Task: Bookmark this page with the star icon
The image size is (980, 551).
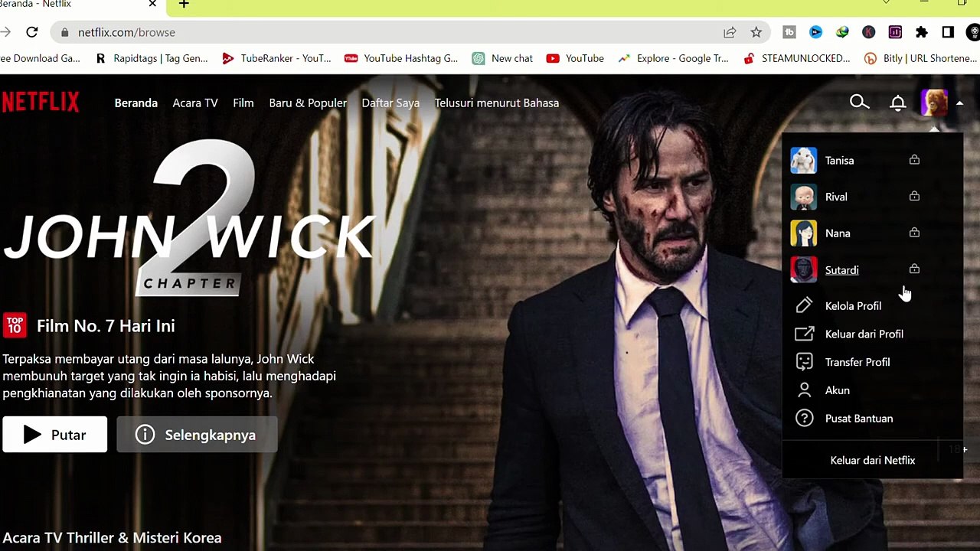Action: [x=756, y=32]
